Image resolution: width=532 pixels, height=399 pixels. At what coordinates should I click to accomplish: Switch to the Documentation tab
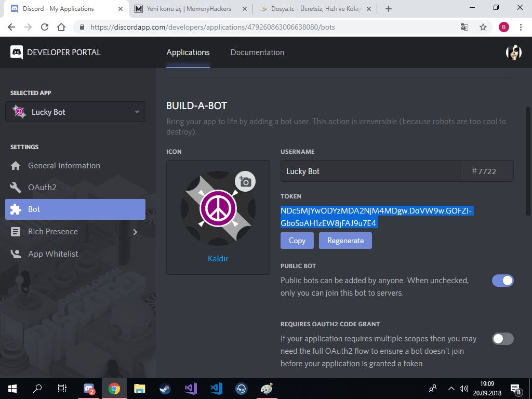(x=257, y=52)
